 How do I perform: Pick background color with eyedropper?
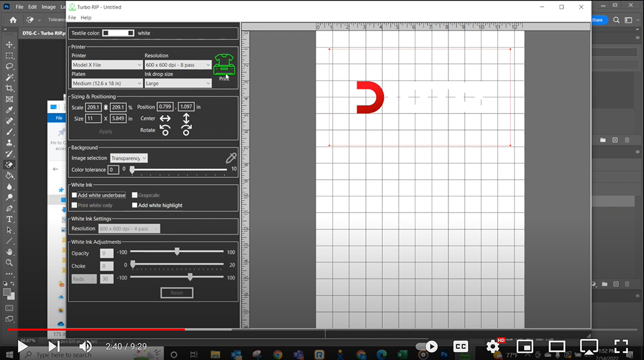pyautogui.click(x=231, y=158)
